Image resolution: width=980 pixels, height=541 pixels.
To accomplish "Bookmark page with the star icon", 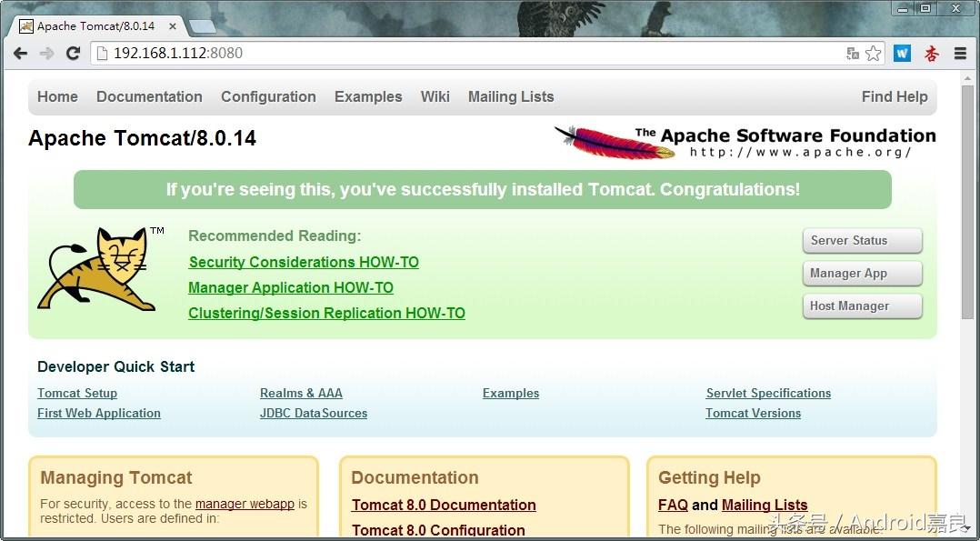I will pos(873,53).
